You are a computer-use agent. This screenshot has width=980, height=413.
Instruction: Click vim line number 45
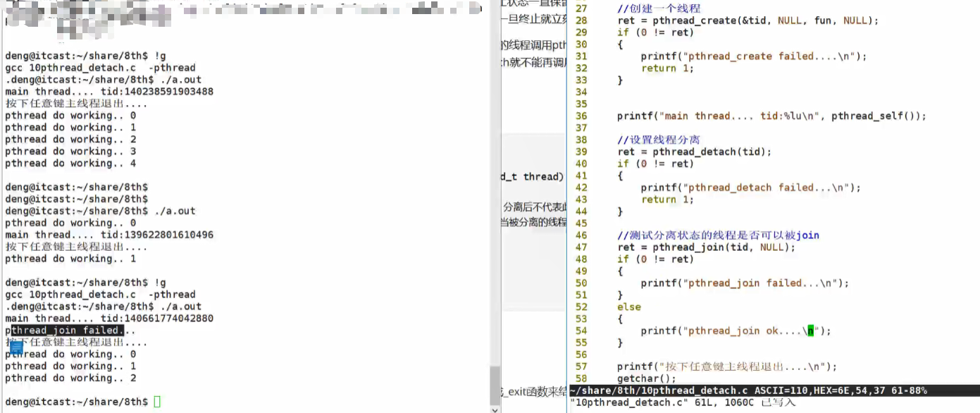pyautogui.click(x=581, y=223)
